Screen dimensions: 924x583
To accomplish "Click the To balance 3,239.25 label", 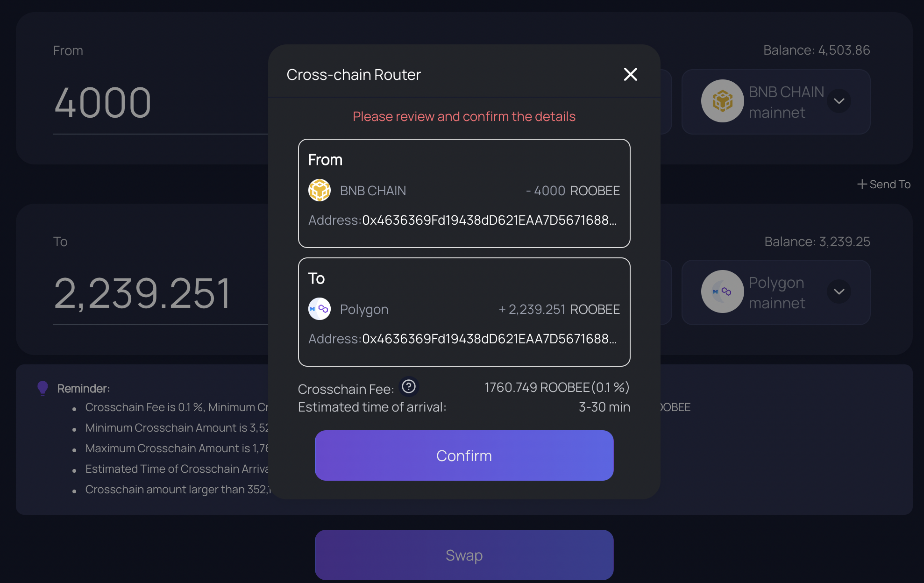I will (817, 242).
